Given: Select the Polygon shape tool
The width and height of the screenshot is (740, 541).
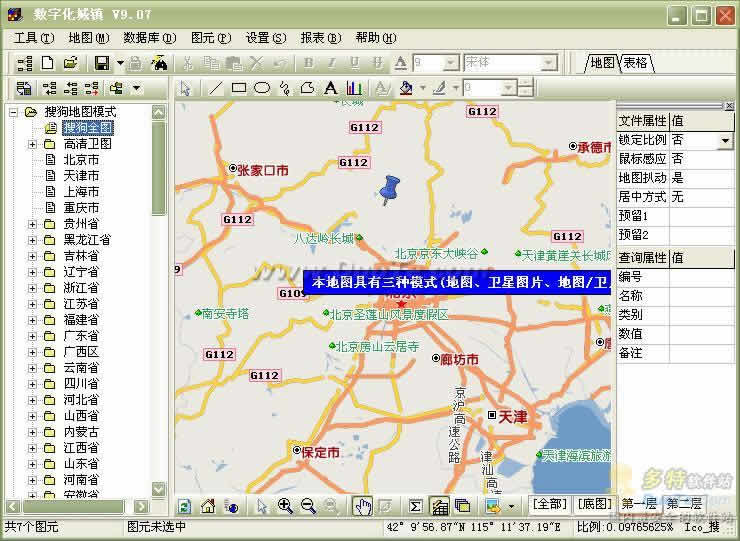Looking at the screenshot, I should (307, 88).
